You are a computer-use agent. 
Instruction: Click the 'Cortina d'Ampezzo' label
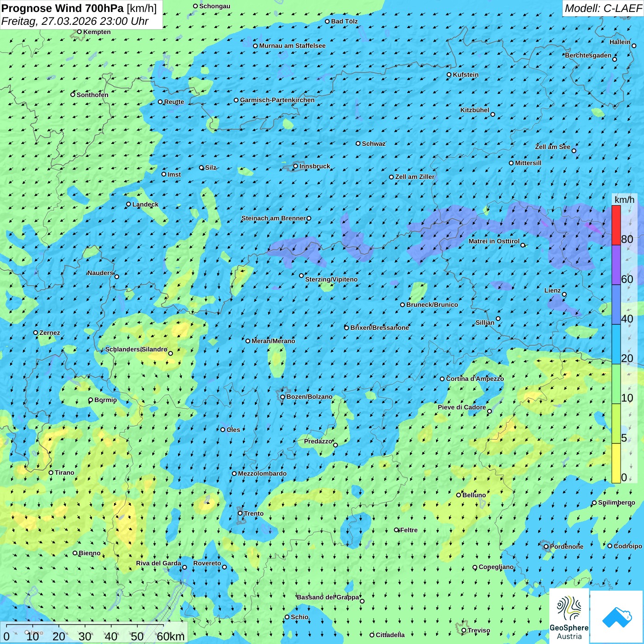475,379
